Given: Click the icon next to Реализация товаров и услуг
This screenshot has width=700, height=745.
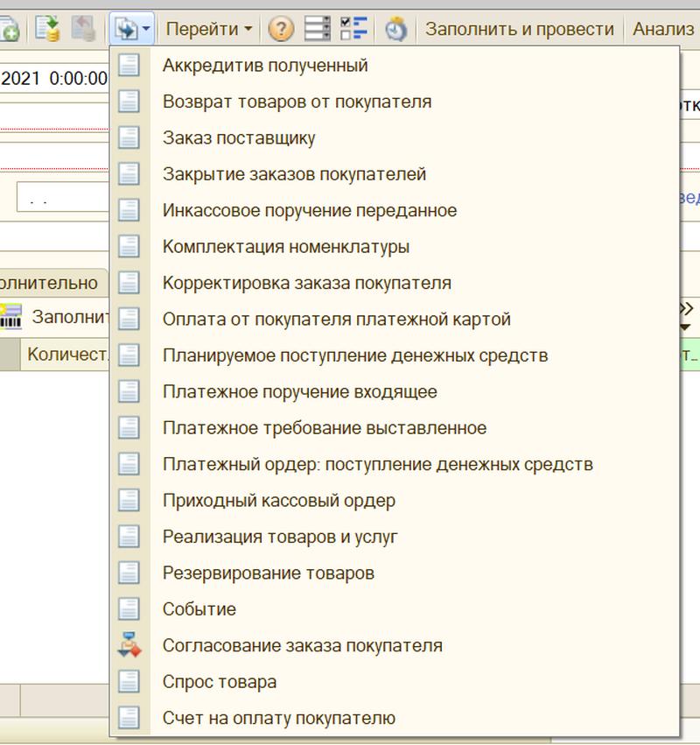Looking at the screenshot, I should (129, 537).
